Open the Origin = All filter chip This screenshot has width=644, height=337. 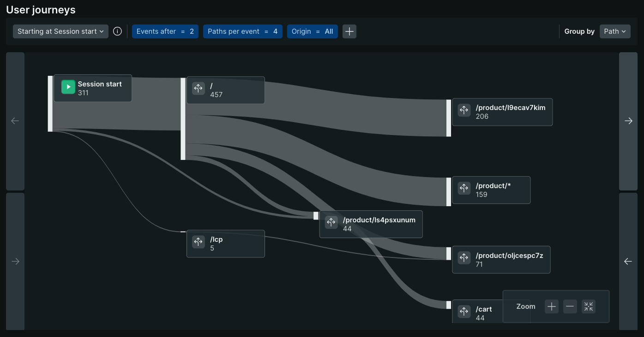313,31
